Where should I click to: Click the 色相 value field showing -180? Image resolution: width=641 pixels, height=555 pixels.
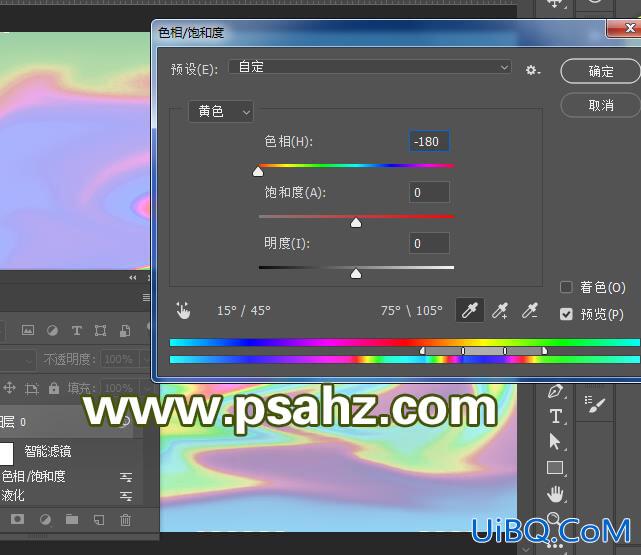click(429, 141)
